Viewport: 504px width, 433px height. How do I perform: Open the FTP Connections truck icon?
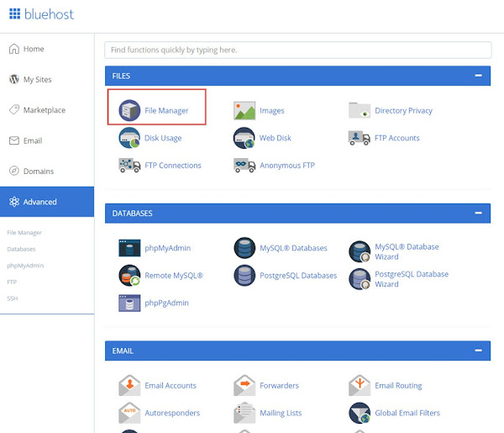point(129,166)
